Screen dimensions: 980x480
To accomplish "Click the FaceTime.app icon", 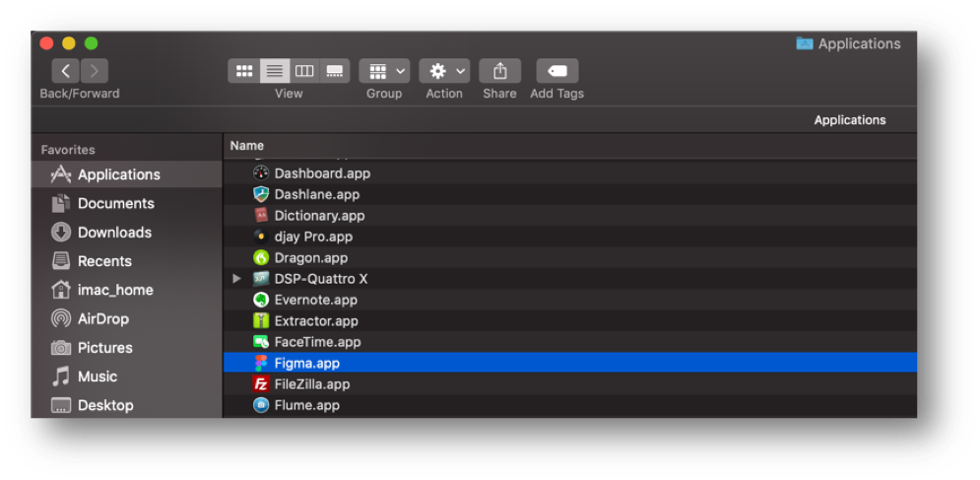I will click(x=261, y=342).
